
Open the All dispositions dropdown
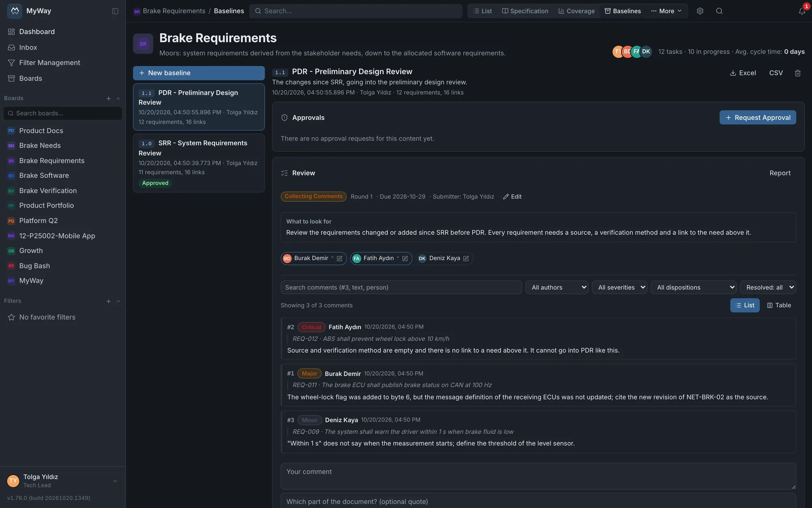point(693,287)
